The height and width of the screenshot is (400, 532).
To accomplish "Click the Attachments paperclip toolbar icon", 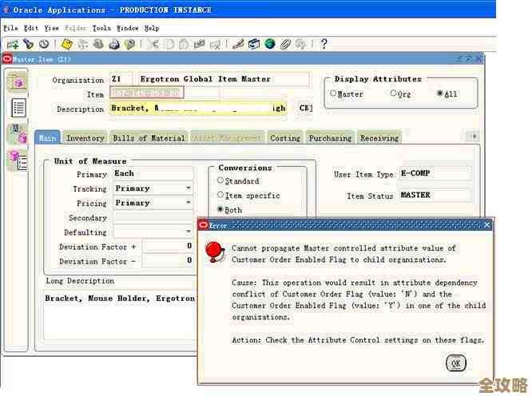I will click(285, 44).
